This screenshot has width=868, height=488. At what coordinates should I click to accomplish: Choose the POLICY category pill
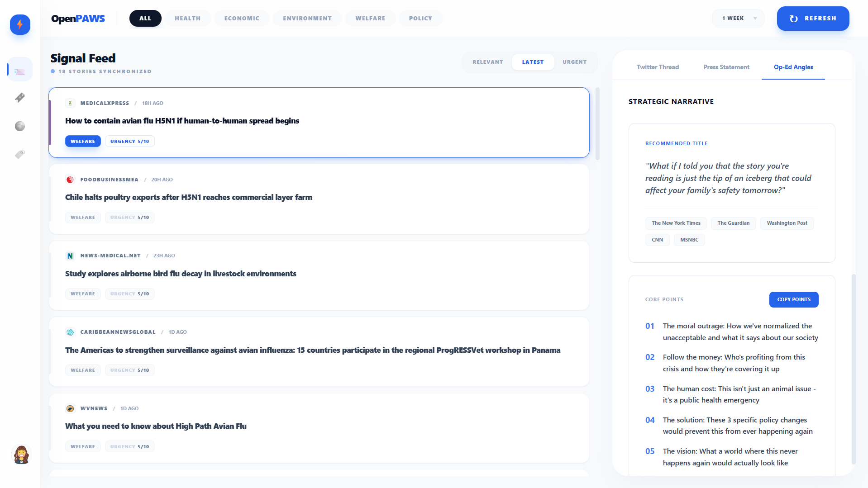(x=420, y=18)
